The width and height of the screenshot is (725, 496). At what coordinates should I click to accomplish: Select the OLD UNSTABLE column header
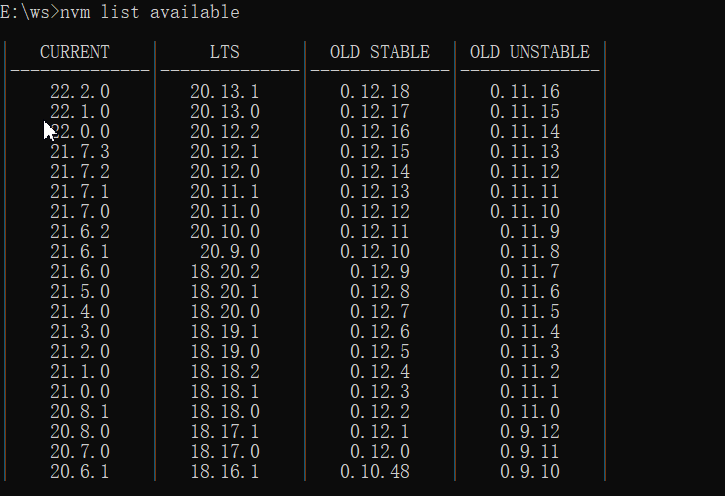click(530, 52)
